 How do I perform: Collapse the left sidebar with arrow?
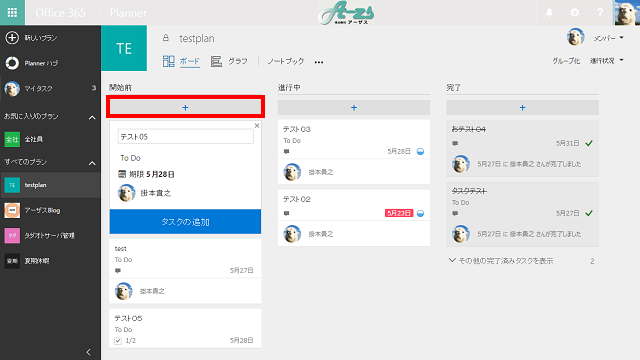point(89,352)
